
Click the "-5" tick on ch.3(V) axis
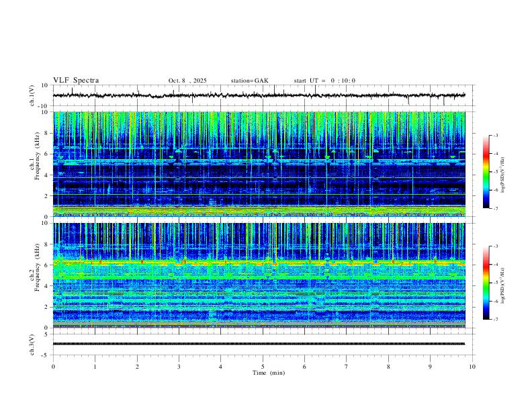(x=46, y=355)
